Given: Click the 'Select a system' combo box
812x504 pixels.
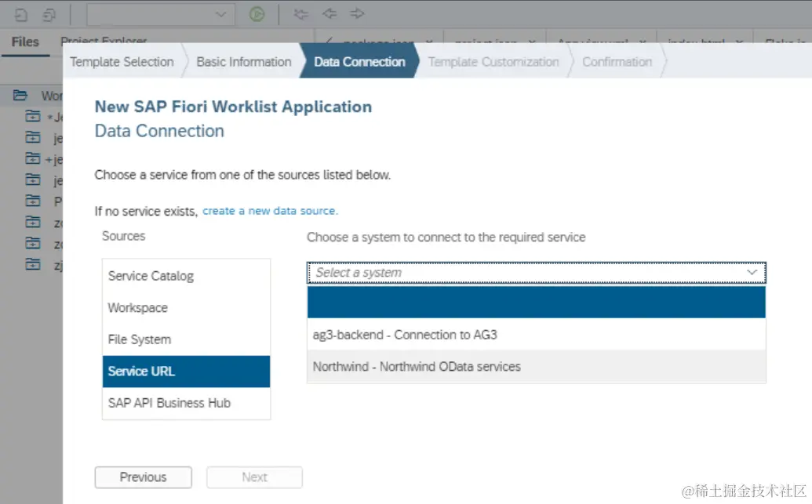Looking at the screenshot, I should [x=536, y=273].
